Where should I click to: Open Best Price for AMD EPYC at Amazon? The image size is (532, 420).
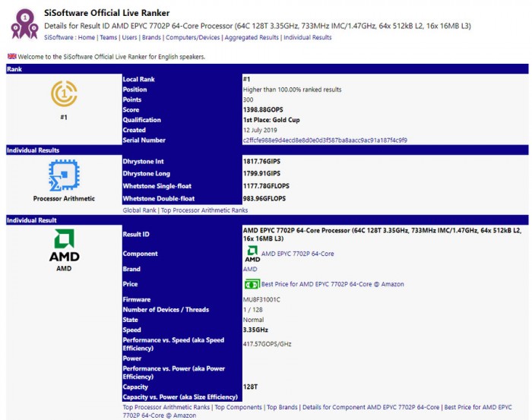332,284
